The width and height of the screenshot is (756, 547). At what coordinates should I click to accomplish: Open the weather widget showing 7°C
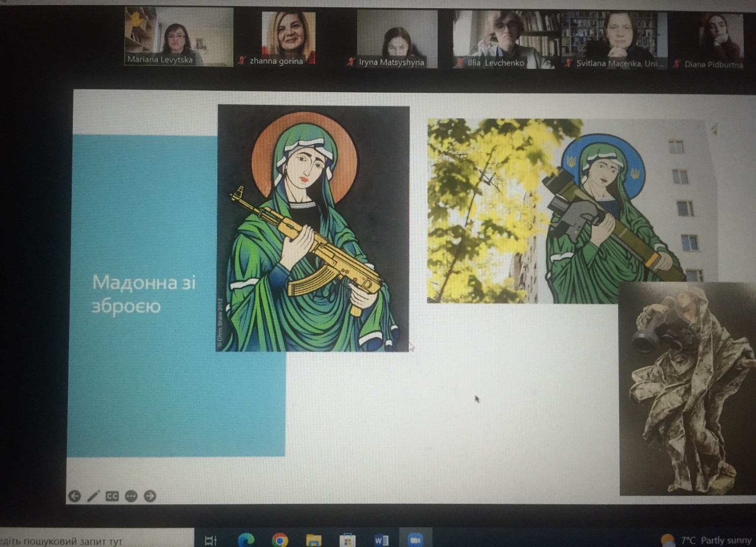(x=706, y=540)
